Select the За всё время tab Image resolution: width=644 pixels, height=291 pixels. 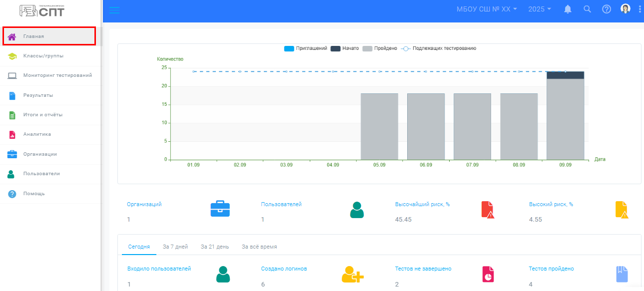pos(259,247)
